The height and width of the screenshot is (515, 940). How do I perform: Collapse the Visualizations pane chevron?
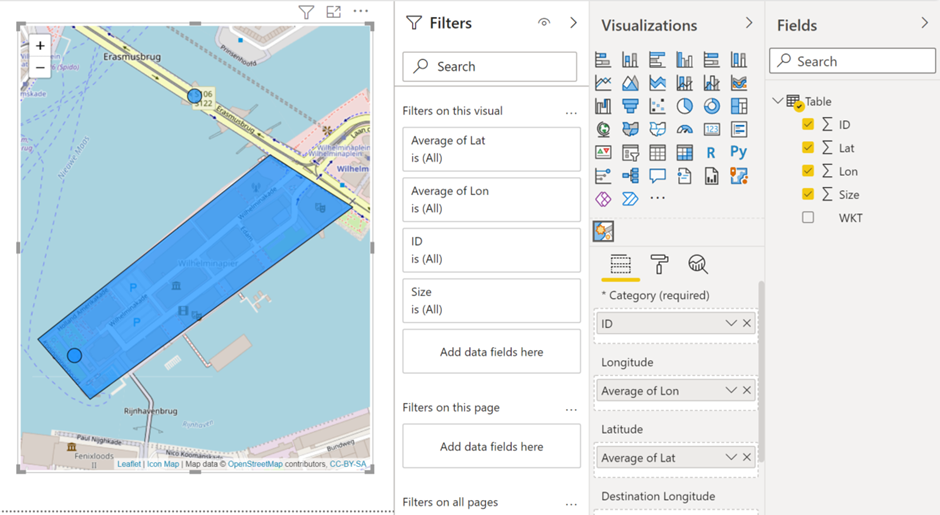coord(749,23)
